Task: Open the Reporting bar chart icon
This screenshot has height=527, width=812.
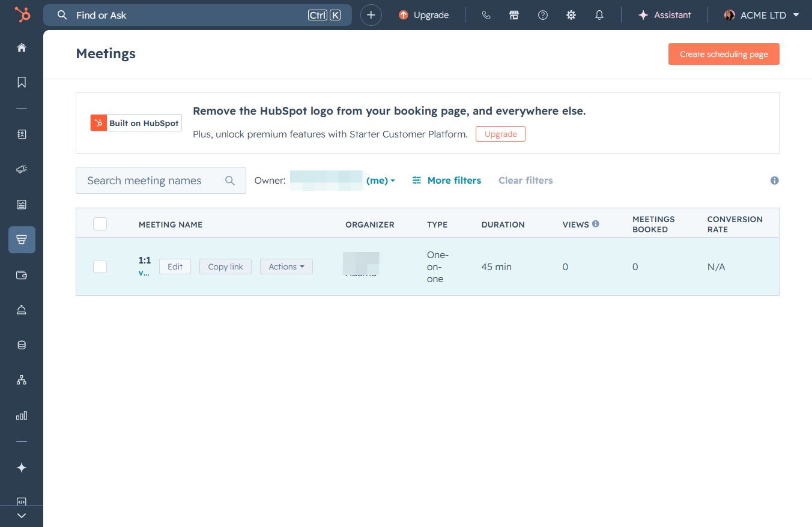Action: pos(22,415)
